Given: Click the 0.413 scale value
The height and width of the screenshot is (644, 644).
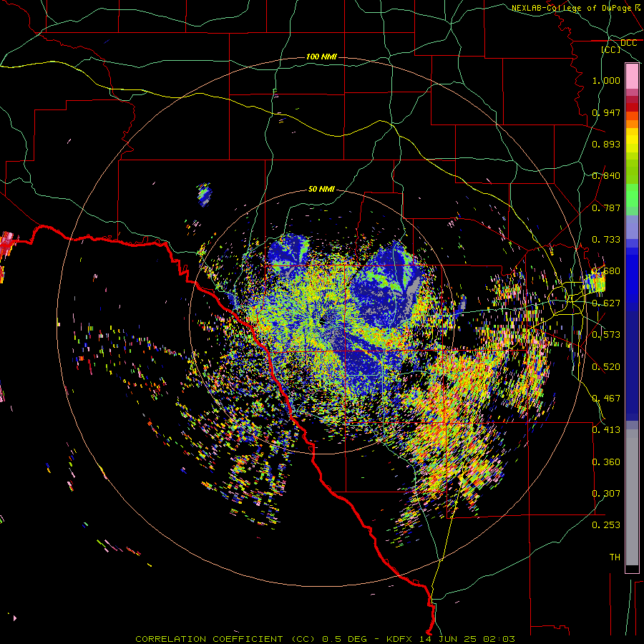Looking at the screenshot, I should point(606,430).
